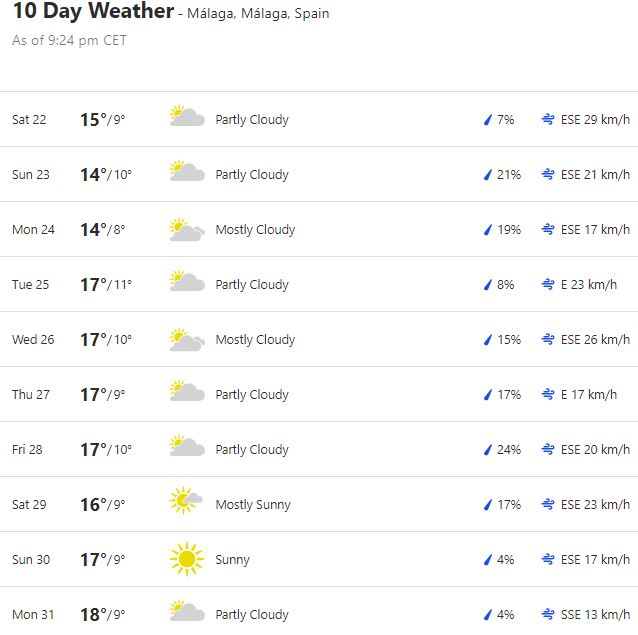Click the partly cloudy icon for Thu 27
Screen dimensions: 638x635
pyautogui.click(x=187, y=393)
